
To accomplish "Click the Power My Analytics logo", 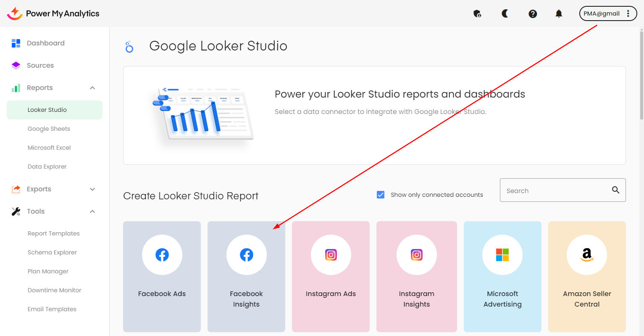I will coord(53,13).
